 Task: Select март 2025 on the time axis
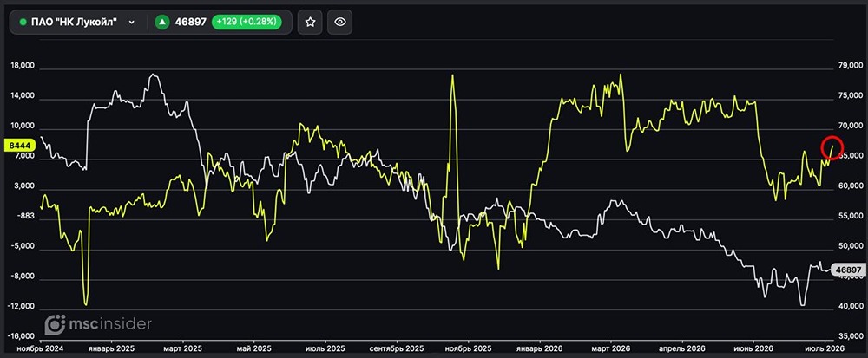(x=184, y=348)
